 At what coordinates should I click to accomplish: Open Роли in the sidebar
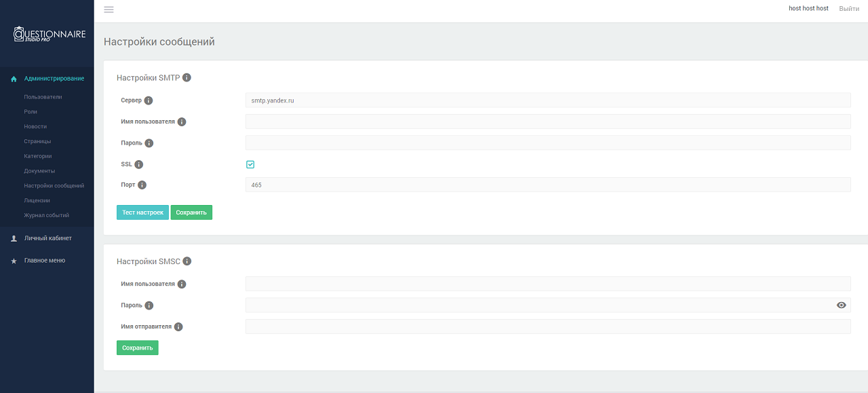pyautogui.click(x=31, y=112)
